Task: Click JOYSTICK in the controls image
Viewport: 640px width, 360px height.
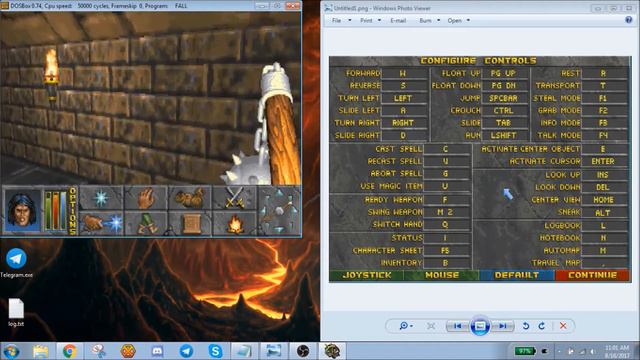Action: (367, 276)
